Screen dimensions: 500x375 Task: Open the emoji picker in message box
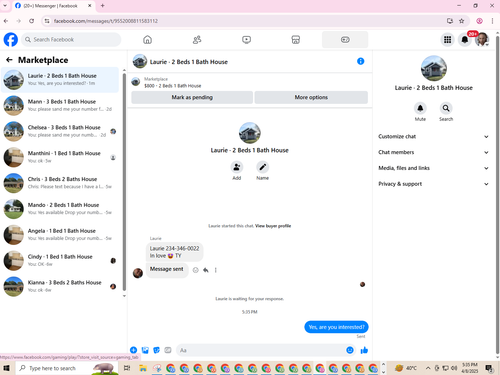350,350
